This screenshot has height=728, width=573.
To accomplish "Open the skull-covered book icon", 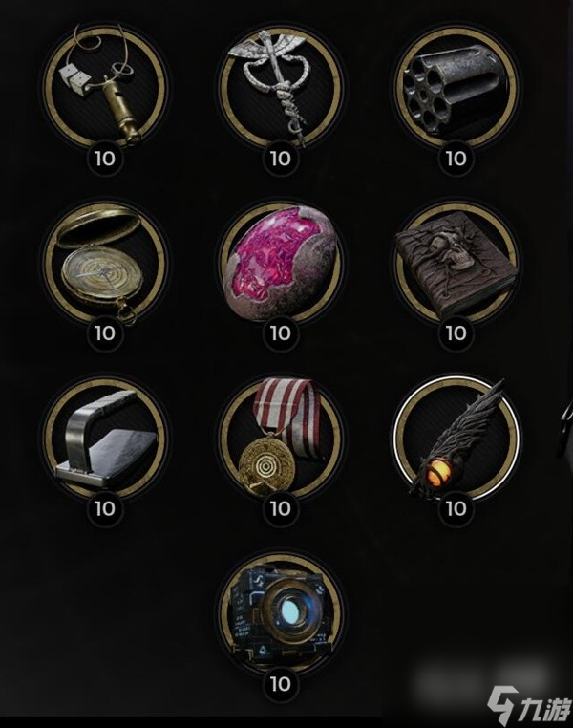I will pos(456,263).
